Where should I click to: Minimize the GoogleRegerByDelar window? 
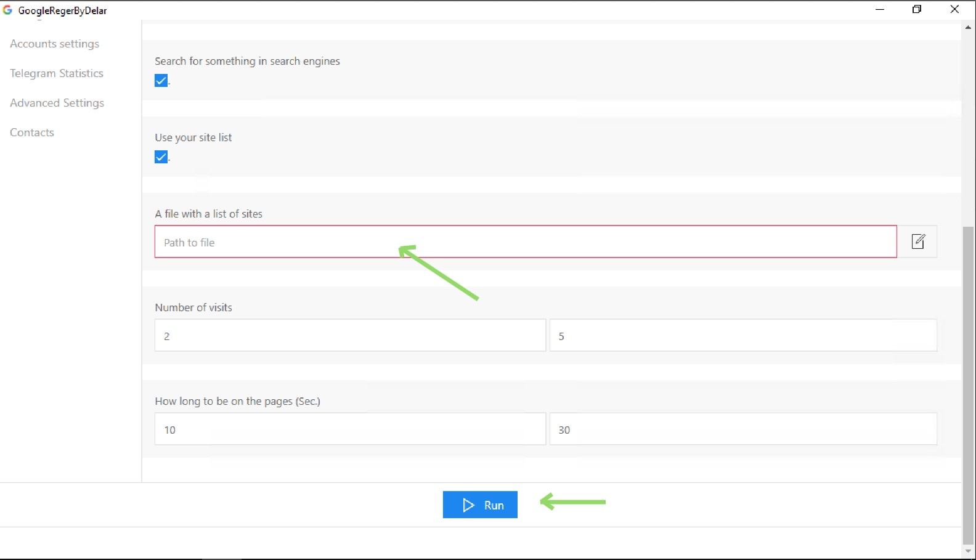[880, 9]
